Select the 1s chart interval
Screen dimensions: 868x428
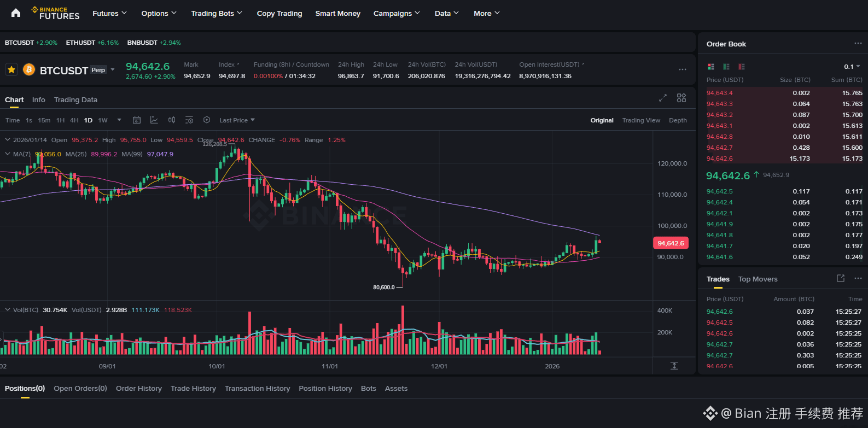(x=29, y=120)
